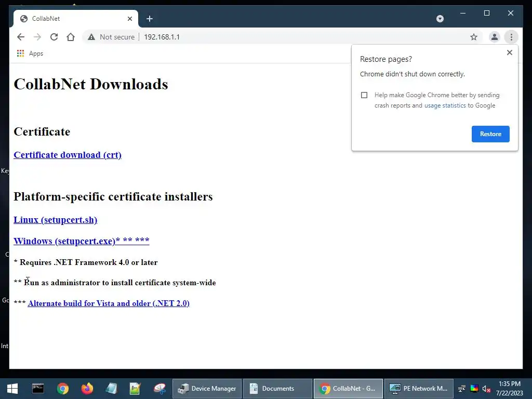Open a new tab

150,19
